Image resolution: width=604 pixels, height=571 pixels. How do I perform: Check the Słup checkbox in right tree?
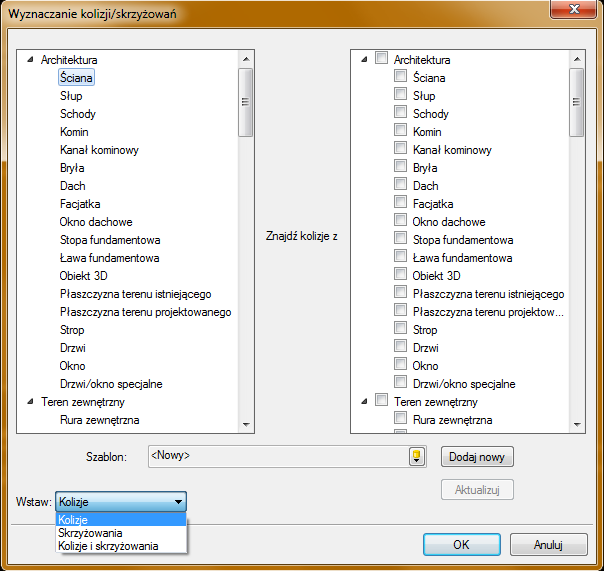click(401, 94)
